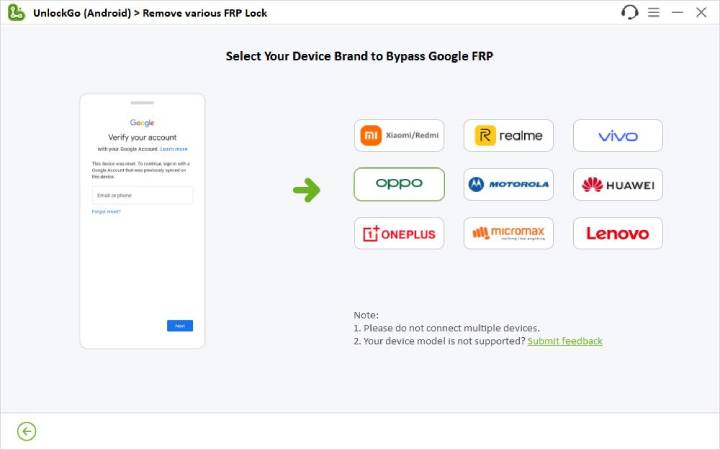Choose the Motorola brand tile
Viewport: 720px width, 450px height.
click(508, 184)
